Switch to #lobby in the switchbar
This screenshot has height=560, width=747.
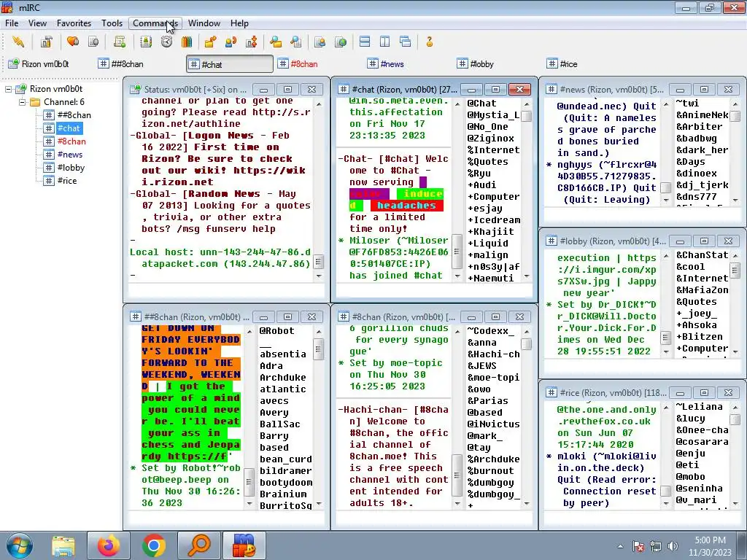click(x=498, y=64)
